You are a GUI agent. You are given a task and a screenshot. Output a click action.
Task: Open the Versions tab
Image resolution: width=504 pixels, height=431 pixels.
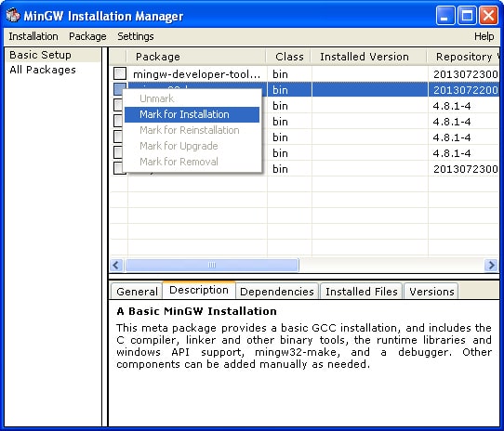coord(431,292)
